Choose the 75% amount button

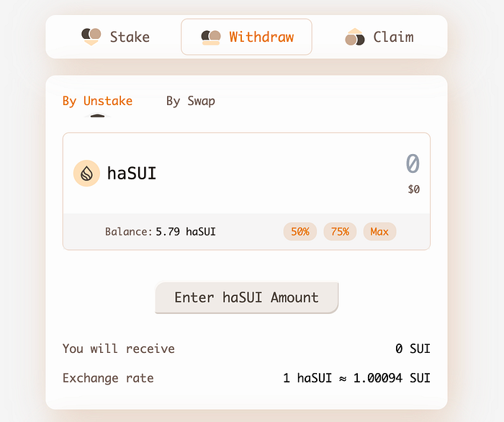click(340, 231)
